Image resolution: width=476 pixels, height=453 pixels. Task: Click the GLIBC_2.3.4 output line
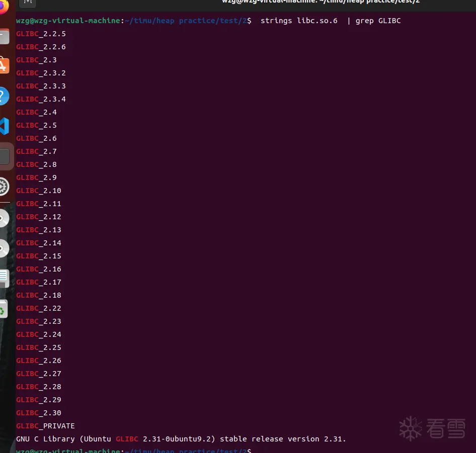pyautogui.click(x=41, y=99)
